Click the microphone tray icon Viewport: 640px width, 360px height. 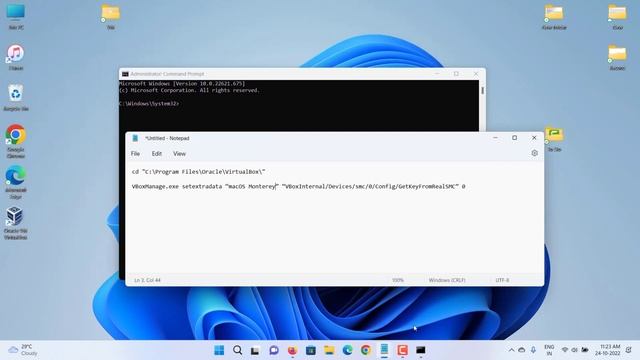pos(533,350)
